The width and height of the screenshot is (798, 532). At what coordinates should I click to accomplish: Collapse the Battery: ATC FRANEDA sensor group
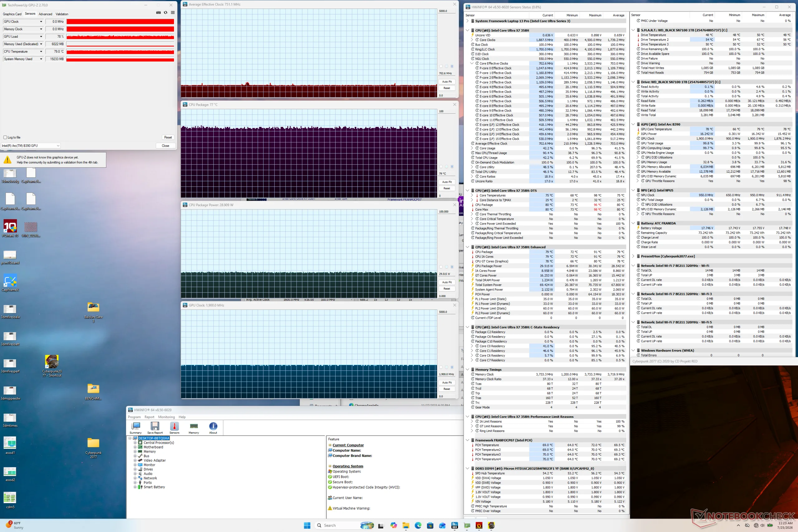(633, 223)
